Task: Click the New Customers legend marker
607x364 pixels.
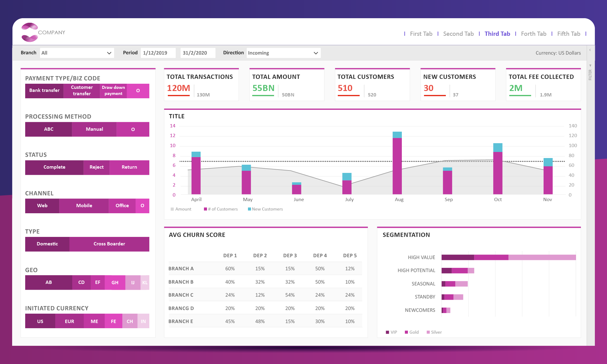Action: tap(249, 209)
